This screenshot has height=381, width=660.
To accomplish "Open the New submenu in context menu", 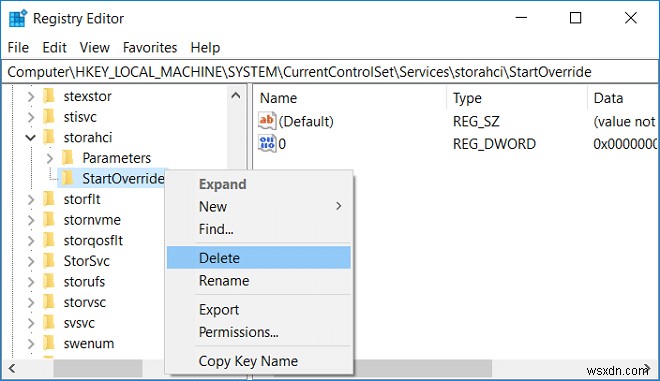I will point(259,206).
